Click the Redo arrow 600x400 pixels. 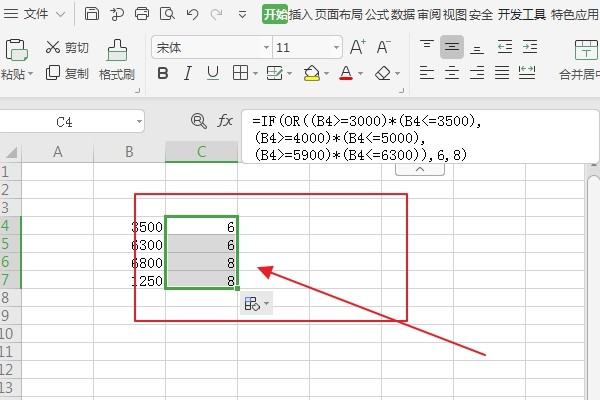(x=217, y=15)
